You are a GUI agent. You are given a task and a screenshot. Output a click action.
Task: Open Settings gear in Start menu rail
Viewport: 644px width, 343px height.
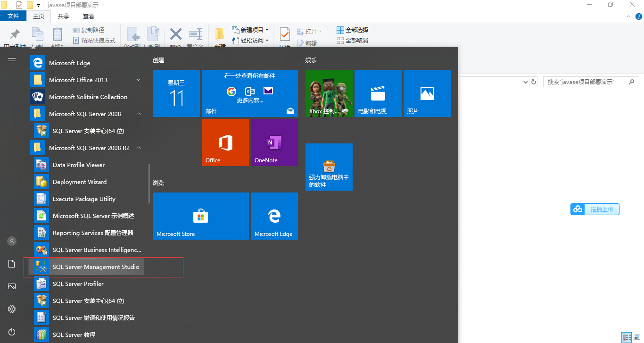click(x=12, y=309)
